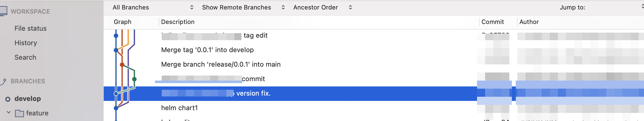Click the feature folder icon
The height and width of the screenshot is (121, 644).
tap(19, 113)
